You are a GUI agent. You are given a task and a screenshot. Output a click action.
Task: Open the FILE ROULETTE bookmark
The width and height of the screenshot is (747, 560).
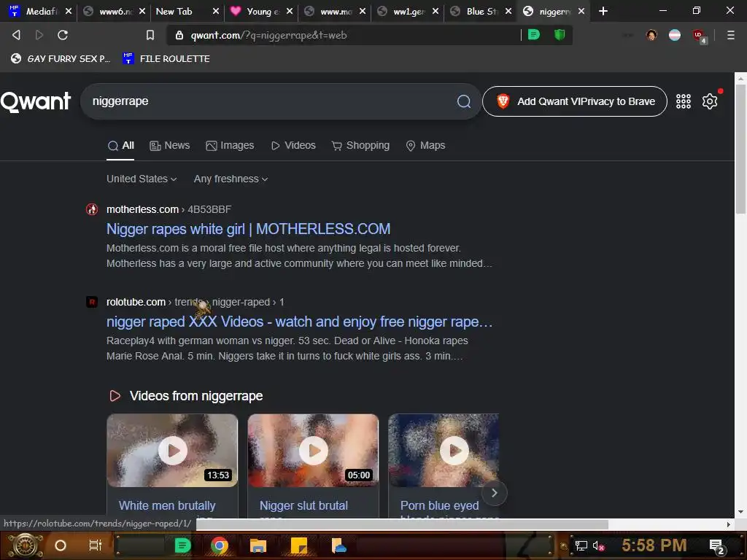pyautogui.click(x=166, y=58)
